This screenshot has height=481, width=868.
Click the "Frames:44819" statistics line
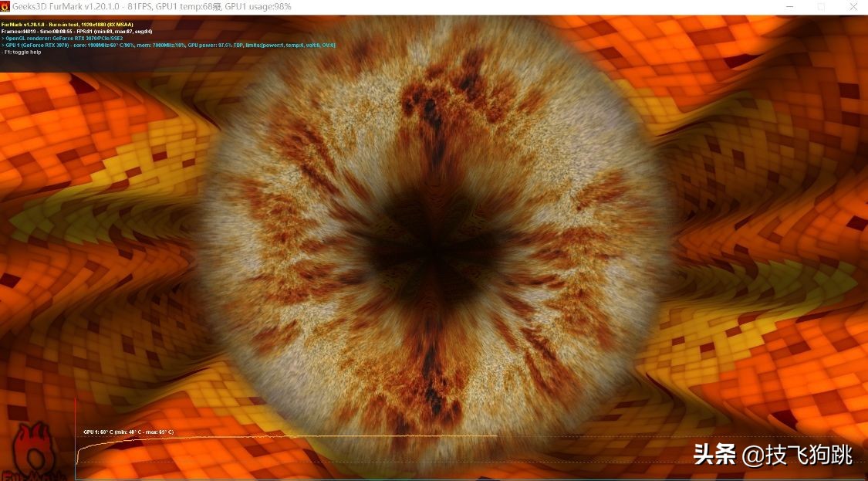pyautogui.click(x=77, y=32)
